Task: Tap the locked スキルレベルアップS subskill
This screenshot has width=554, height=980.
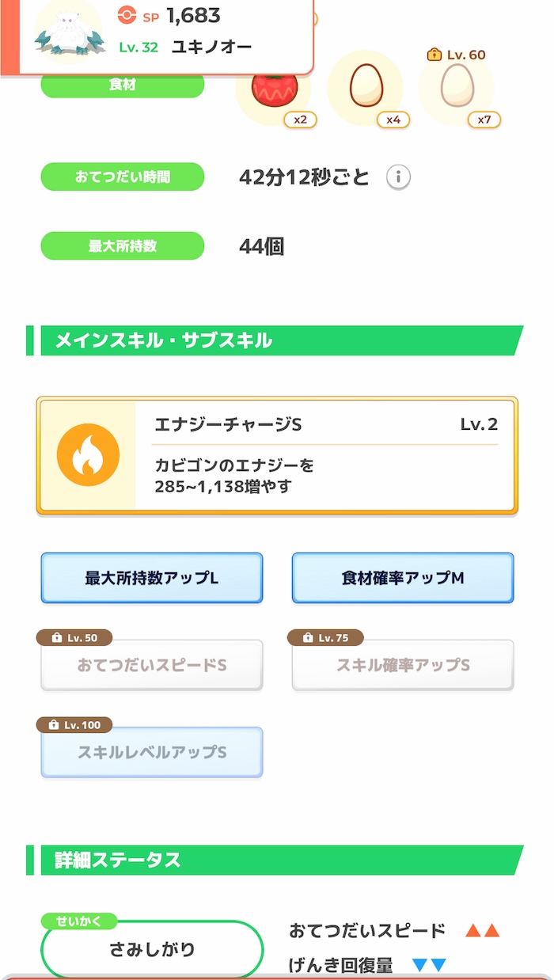Action: [151, 752]
